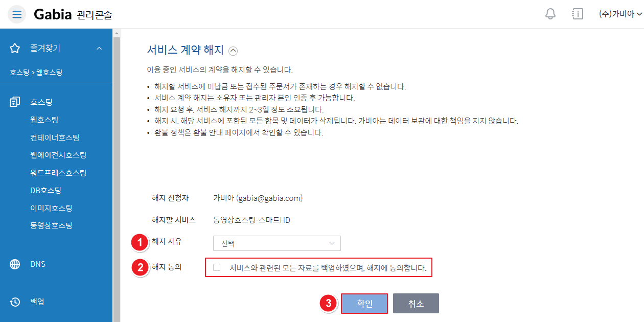Open 컨테이너호스팅 menu item
Screen dimensions: 644x322
tap(55, 137)
